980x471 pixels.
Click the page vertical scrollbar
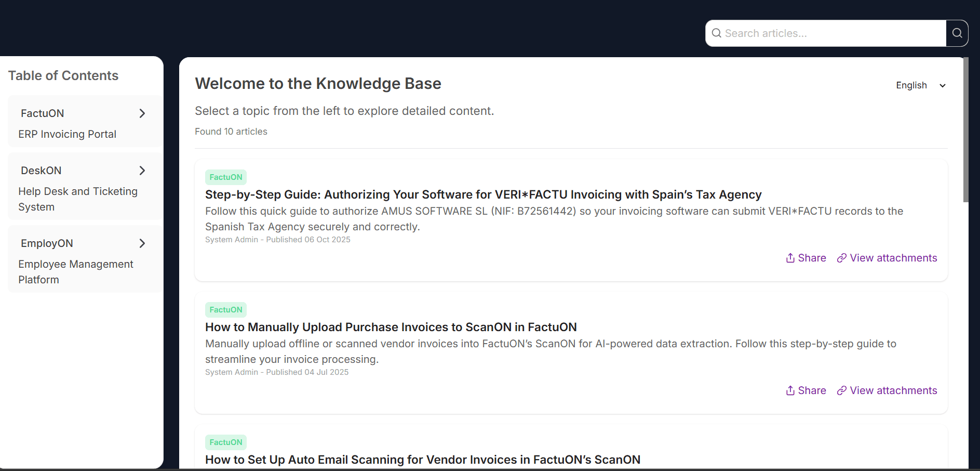click(x=965, y=130)
